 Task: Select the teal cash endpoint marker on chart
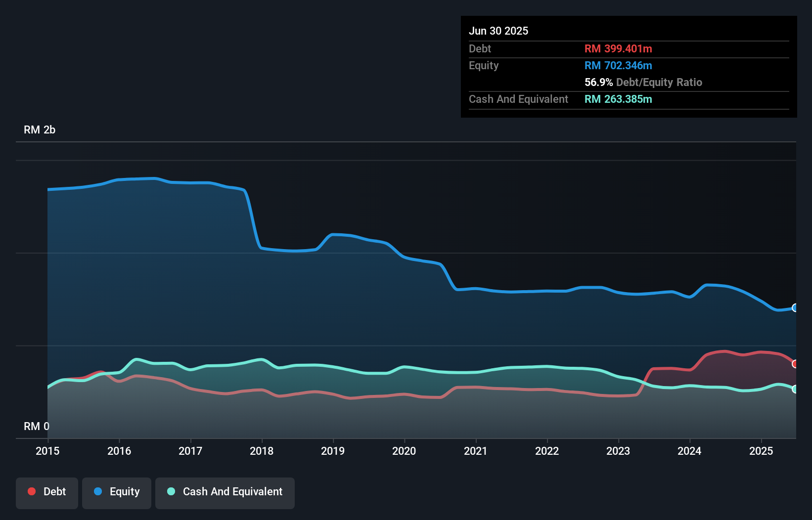[795, 389]
